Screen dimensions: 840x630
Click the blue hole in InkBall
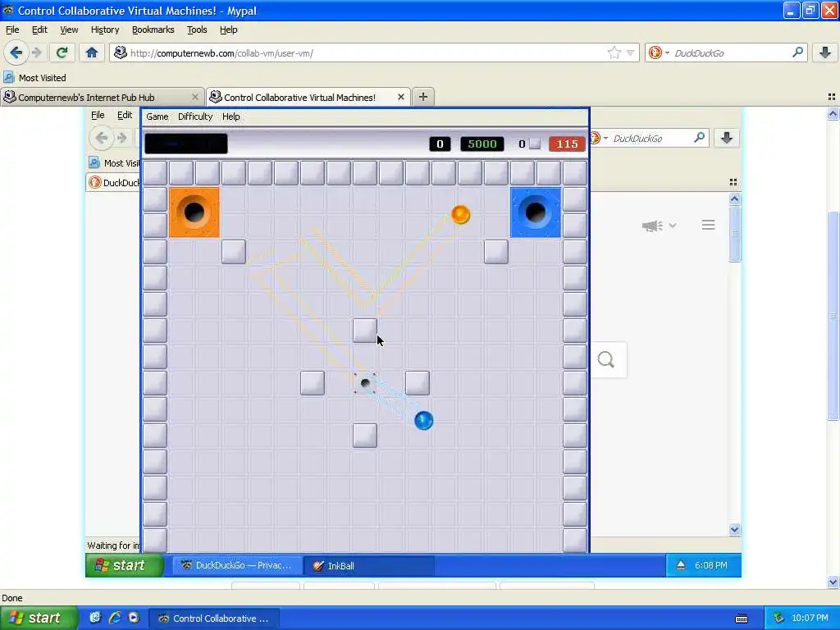535,212
